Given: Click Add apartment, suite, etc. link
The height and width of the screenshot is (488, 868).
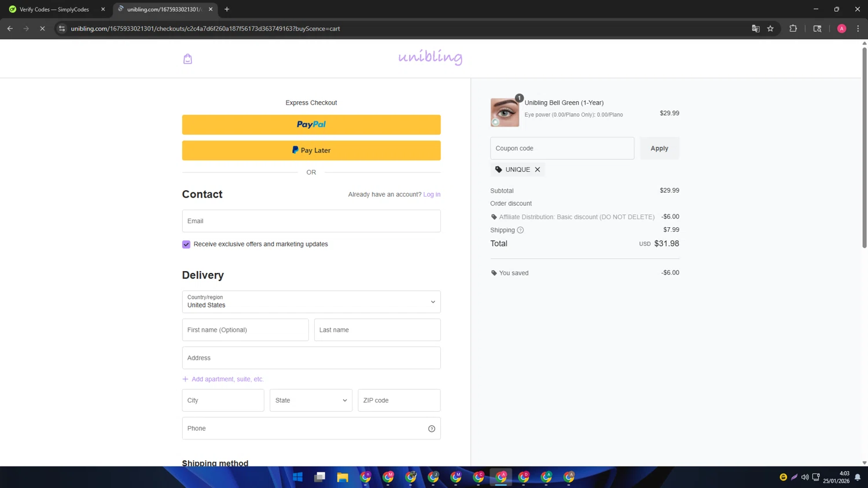Looking at the screenshot, I should pyautogui.click(x=227, y=379).
